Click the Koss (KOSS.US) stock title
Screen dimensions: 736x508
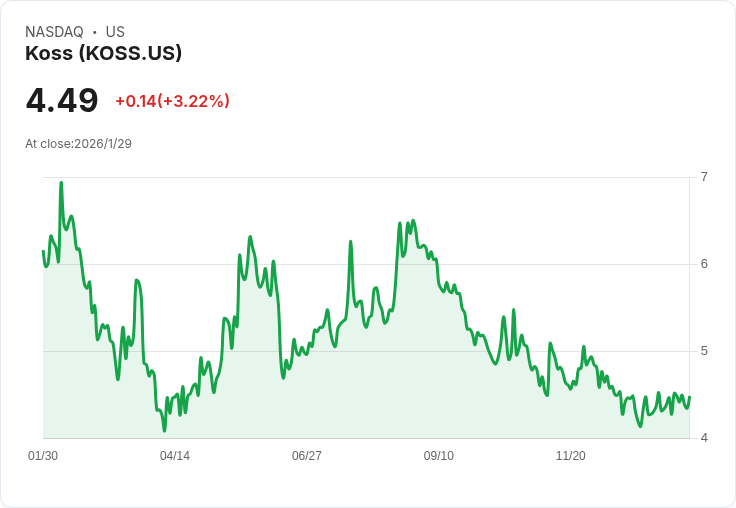103,53
